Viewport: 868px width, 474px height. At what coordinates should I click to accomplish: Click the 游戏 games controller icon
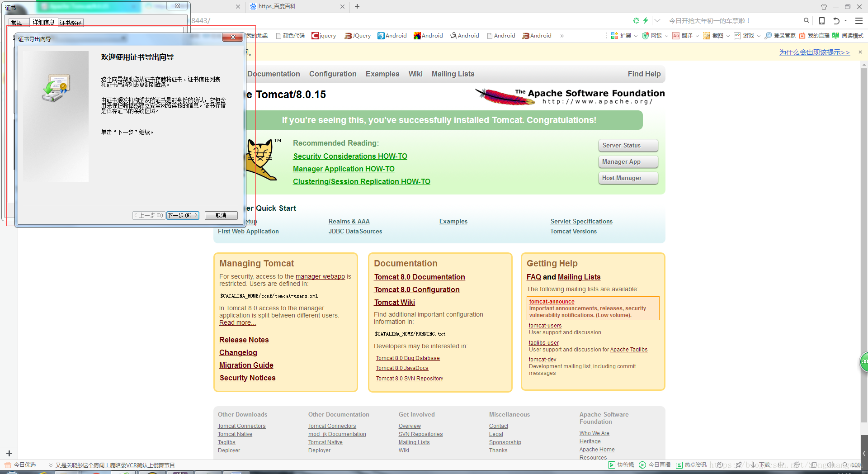coord(737,36)
